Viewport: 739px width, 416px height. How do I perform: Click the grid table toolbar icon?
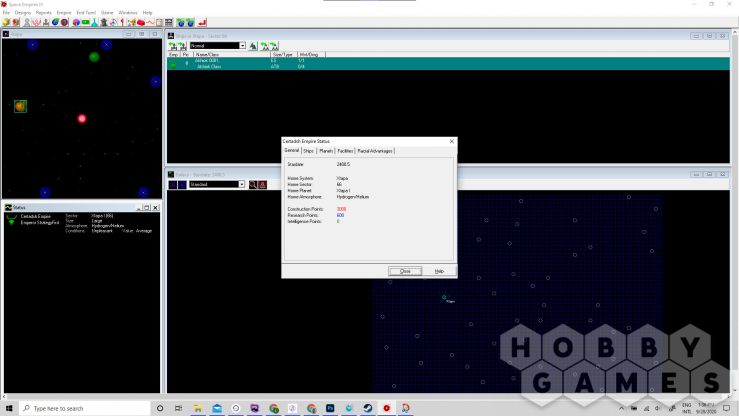click(169, 22)
